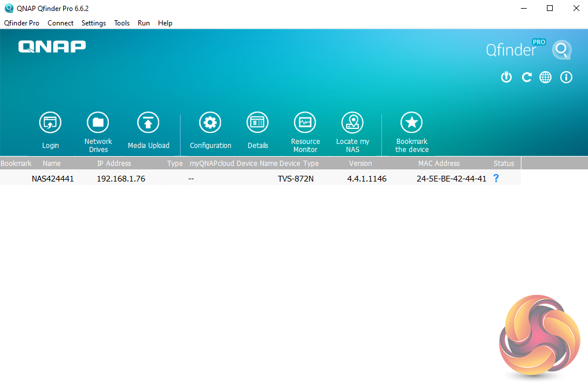
Task: Show the Details panel icon
Action: pos(258,123)
